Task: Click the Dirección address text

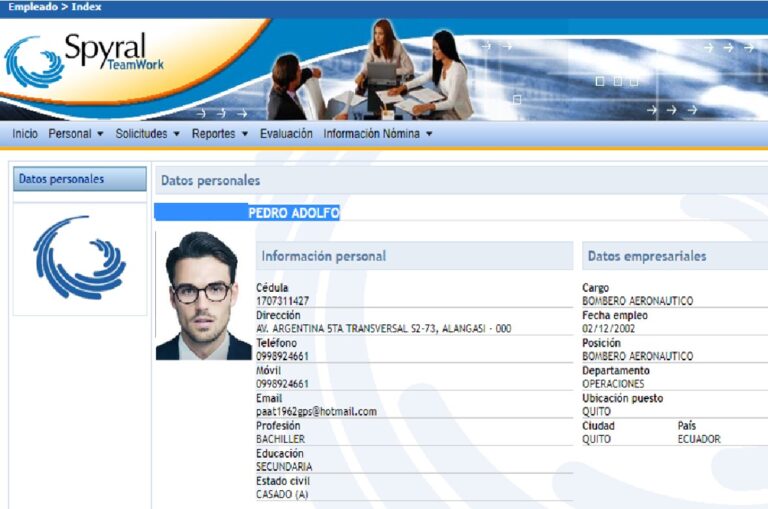Action: pyautogui.click(x=383, y=328)
